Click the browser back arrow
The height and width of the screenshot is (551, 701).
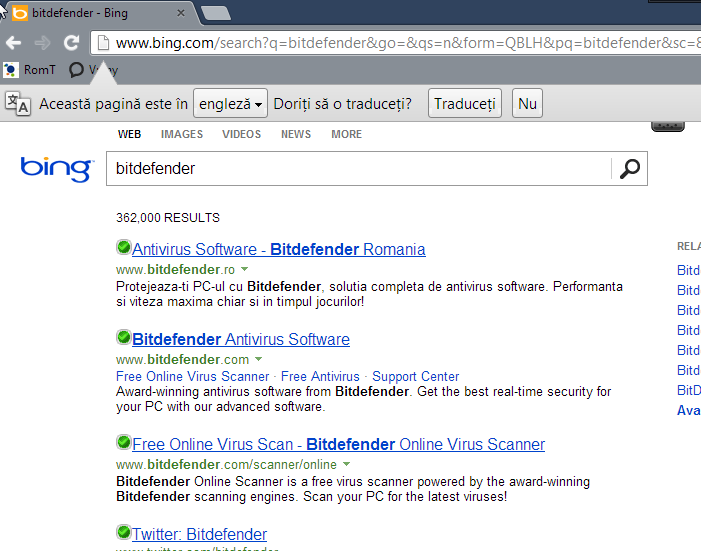(13, 43)
